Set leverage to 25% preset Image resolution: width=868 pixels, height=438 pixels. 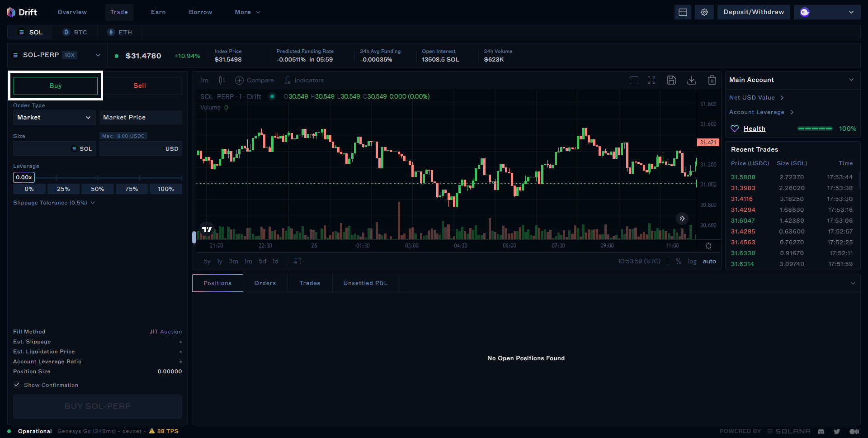coord(63,189)
